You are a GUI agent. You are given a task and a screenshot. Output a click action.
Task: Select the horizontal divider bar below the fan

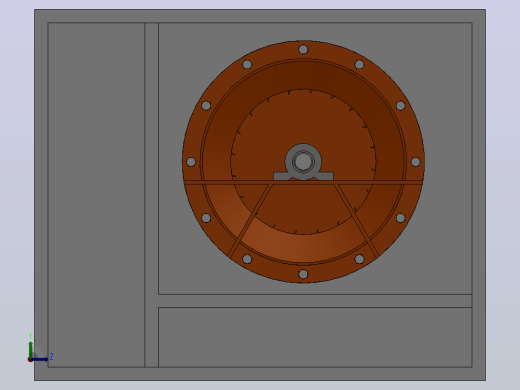coord(315,301)
